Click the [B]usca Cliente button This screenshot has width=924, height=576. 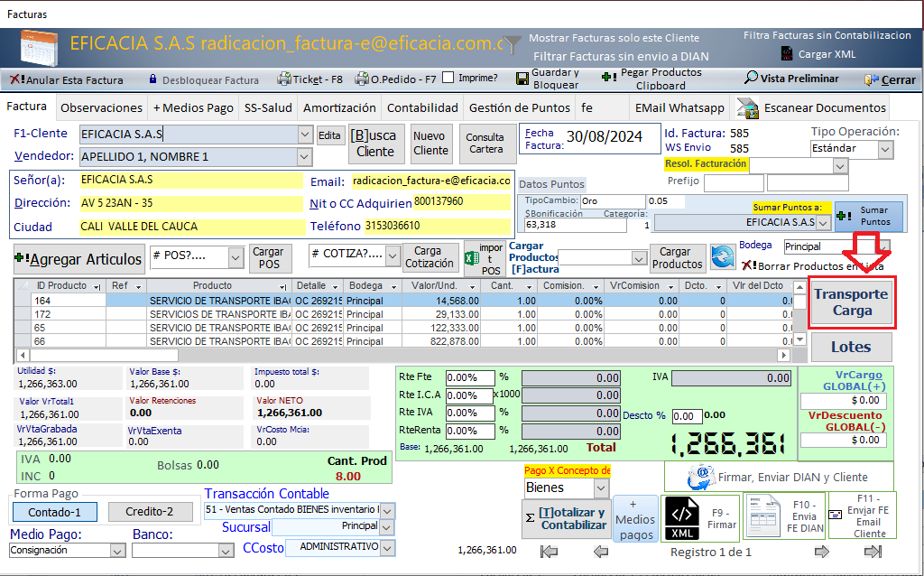[x=375, y=144]
